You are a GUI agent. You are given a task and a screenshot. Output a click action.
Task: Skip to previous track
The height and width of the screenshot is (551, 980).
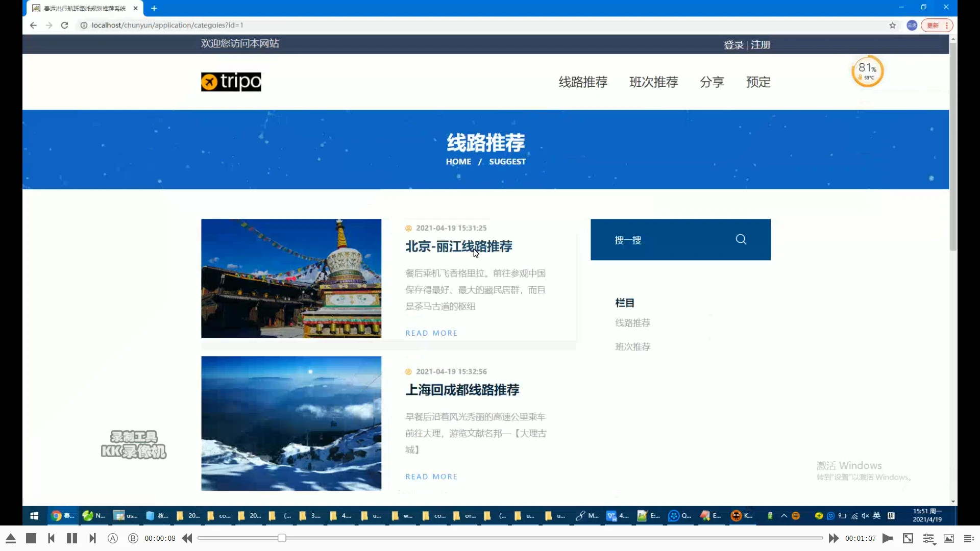click(51, 538)
